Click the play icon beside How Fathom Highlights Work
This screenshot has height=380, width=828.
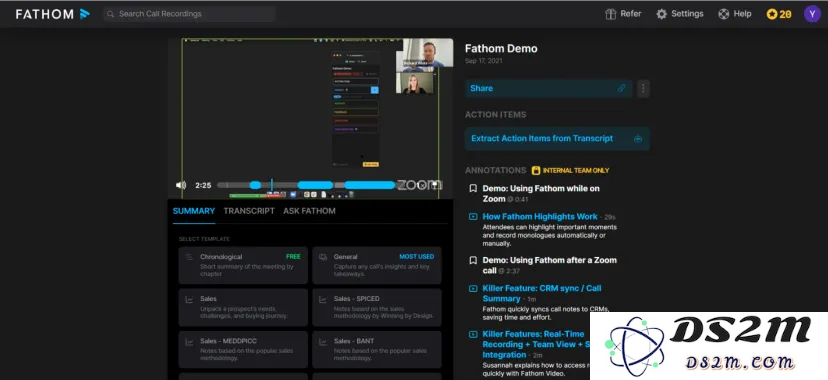point(473,216)
